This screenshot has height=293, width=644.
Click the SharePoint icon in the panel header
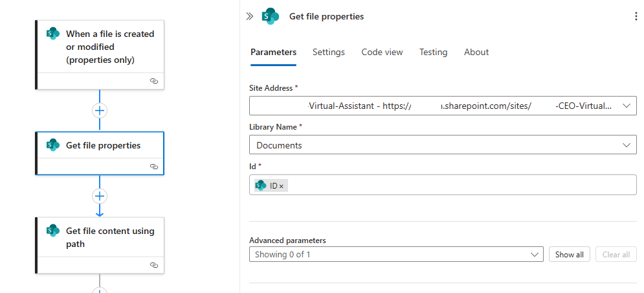tap(270, 16)
